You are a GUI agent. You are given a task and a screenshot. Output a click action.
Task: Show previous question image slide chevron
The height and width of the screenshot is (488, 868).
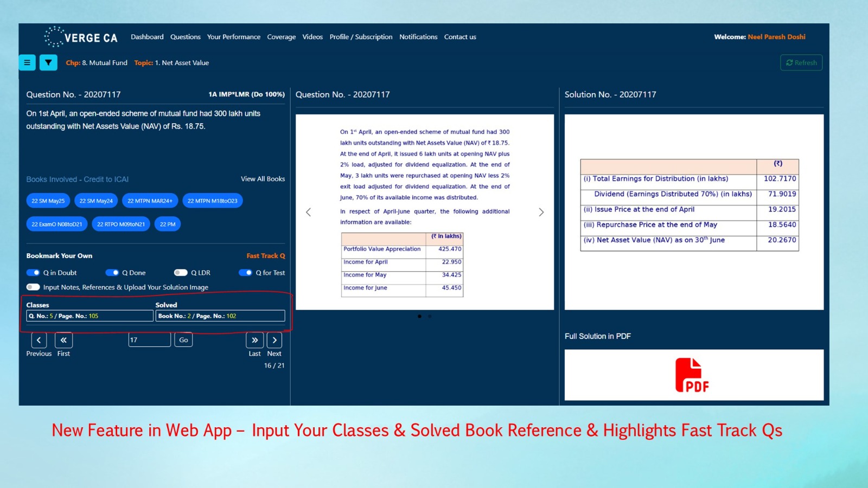tap(308, 212)
